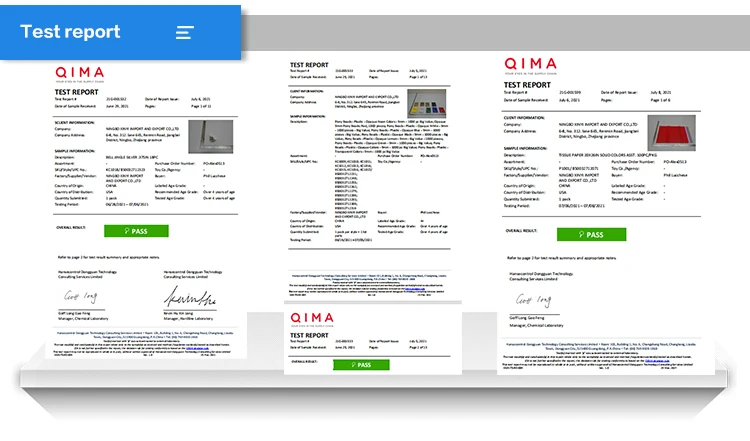Click the signature on the right report

(533, 300)
